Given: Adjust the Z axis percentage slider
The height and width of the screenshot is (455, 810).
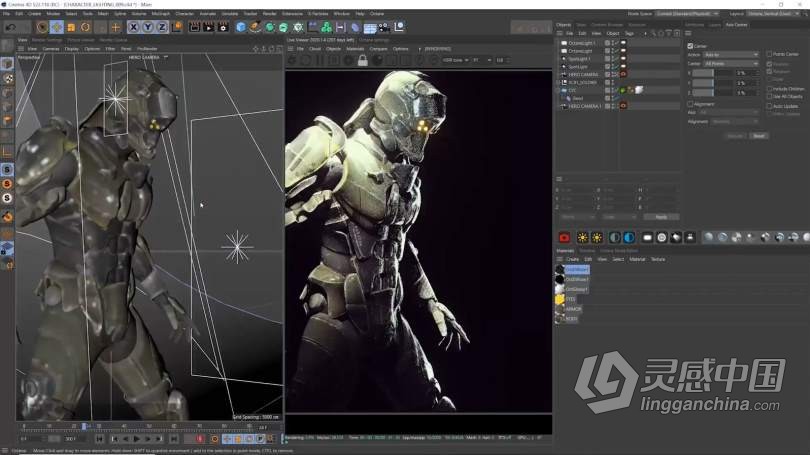Looking at the screenshot, I should [712, 92].
